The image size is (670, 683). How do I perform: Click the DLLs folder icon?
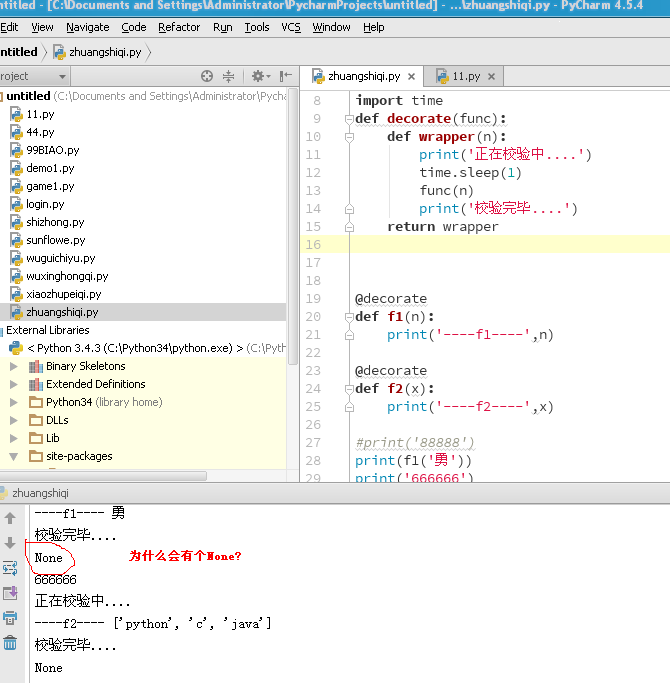(36, 420)
